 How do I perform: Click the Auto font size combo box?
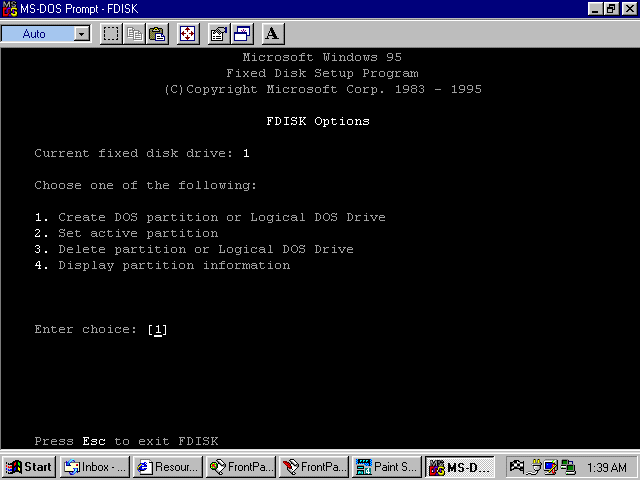[46, 34]
